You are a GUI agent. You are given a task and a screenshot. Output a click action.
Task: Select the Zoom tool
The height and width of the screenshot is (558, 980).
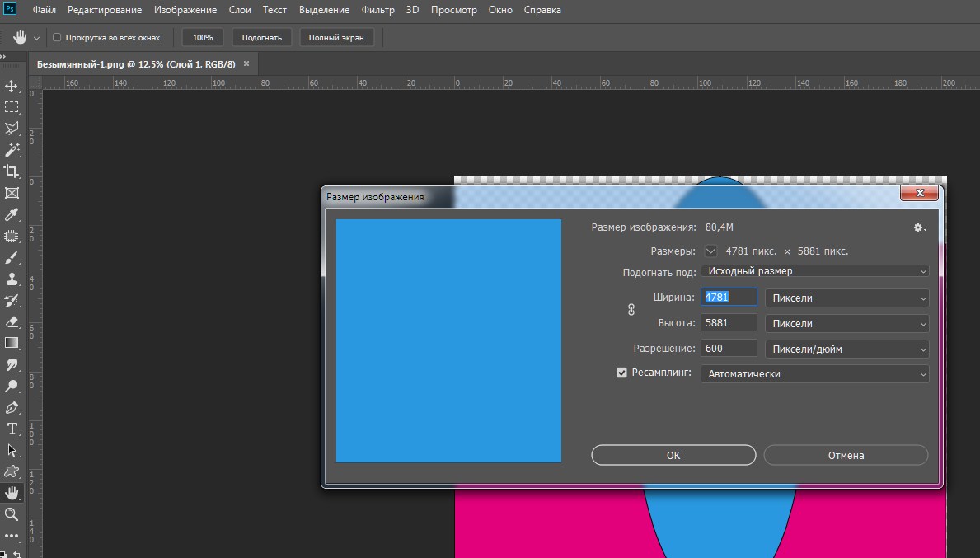[12, 514]
